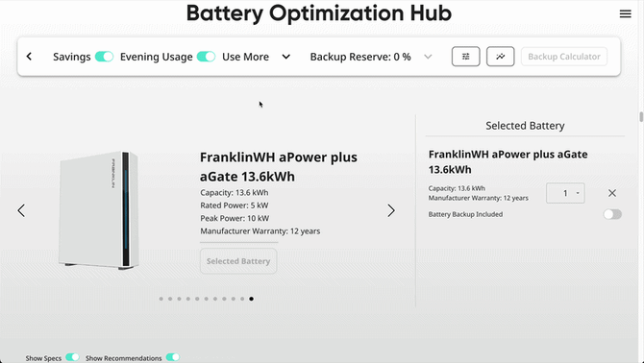Toggle the Evening Usage switch
The width and height of the screenshot is (644, 363).
(207, 57)
